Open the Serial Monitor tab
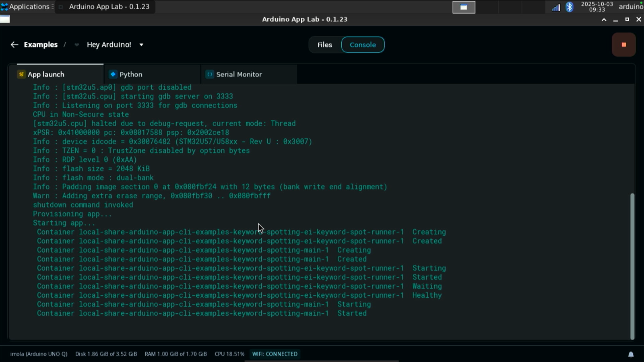This screenshot has width=644, height=362. (x=249, y=74)
